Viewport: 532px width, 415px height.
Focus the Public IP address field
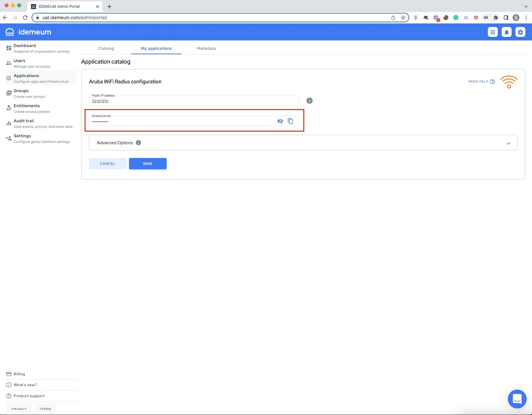coord(194,101)
